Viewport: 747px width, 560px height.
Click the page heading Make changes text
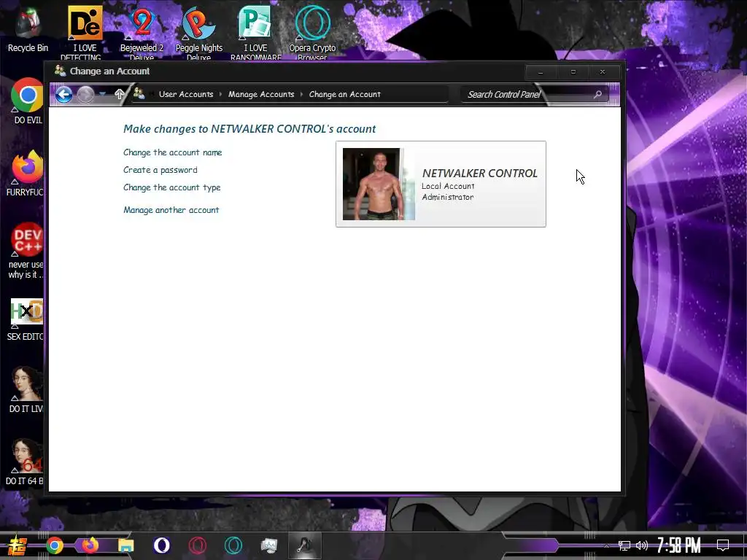[x=249, y=129]
